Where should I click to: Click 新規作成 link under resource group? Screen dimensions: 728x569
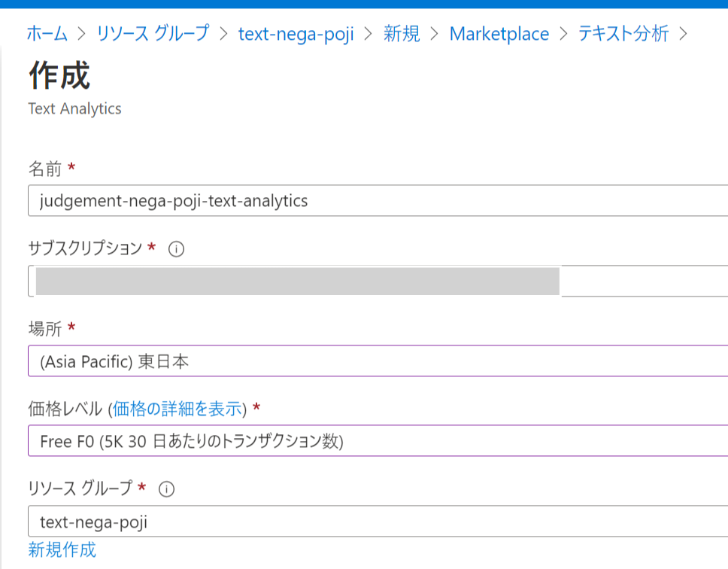62,549
